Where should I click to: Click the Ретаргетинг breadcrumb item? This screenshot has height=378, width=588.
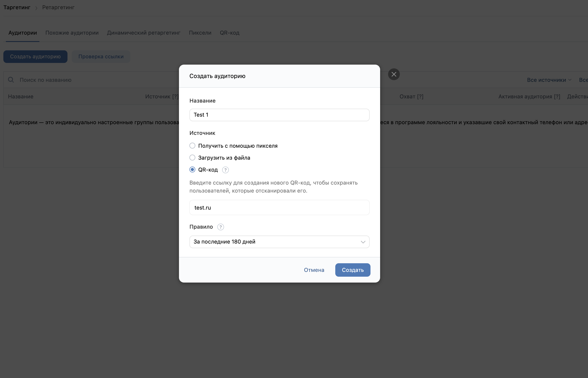(x=58, y=7)
